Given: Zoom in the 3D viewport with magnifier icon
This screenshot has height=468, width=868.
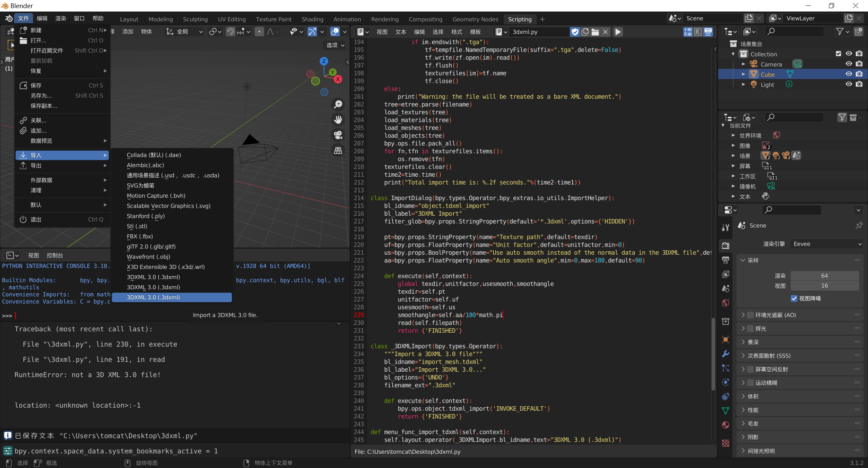Looking at the screenshot, I should (x=337, y=104).
